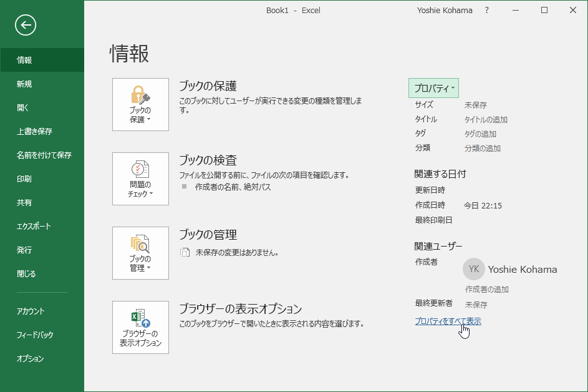Click the 関連ユーザー heading
This screenshot has height=392, width=588.
(x=438, y=247)
